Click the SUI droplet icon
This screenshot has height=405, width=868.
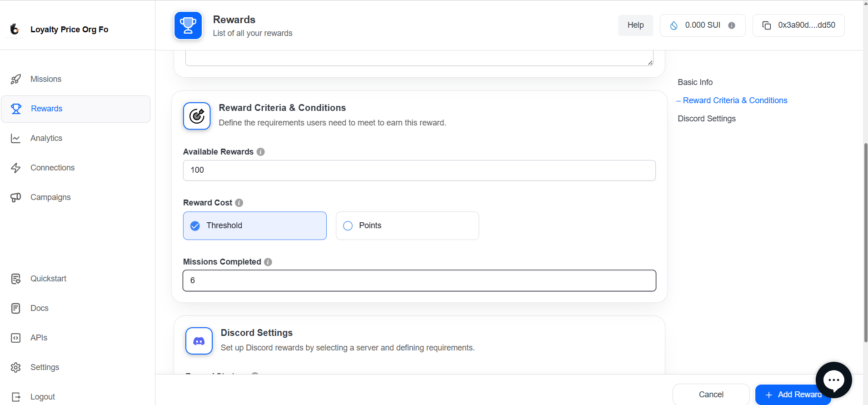(x=674, y=25)
